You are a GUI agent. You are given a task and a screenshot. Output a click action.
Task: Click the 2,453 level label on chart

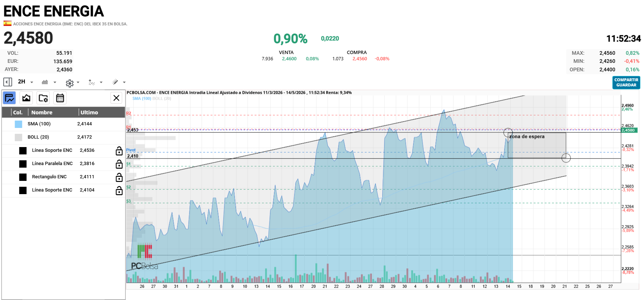[x=133, y=130]
